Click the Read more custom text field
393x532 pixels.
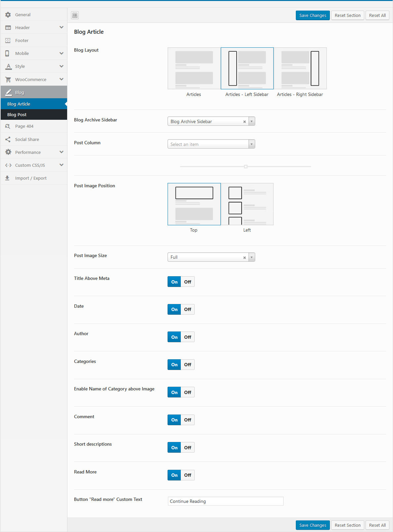pos(226,501)
